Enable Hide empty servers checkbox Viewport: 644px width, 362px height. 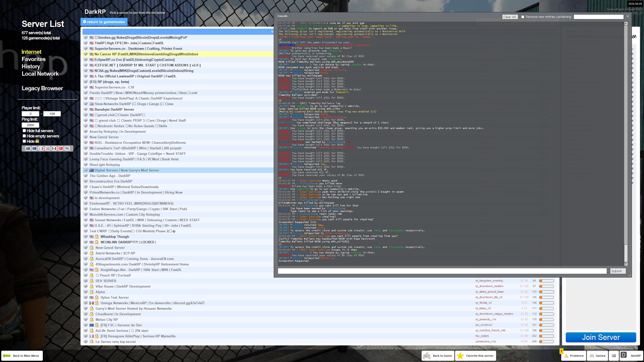pyautogui.click(x=24, y=136)
